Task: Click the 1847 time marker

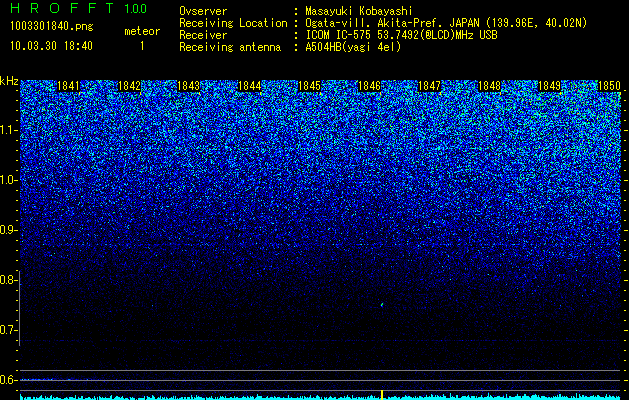Action: [x=429, y=86]
